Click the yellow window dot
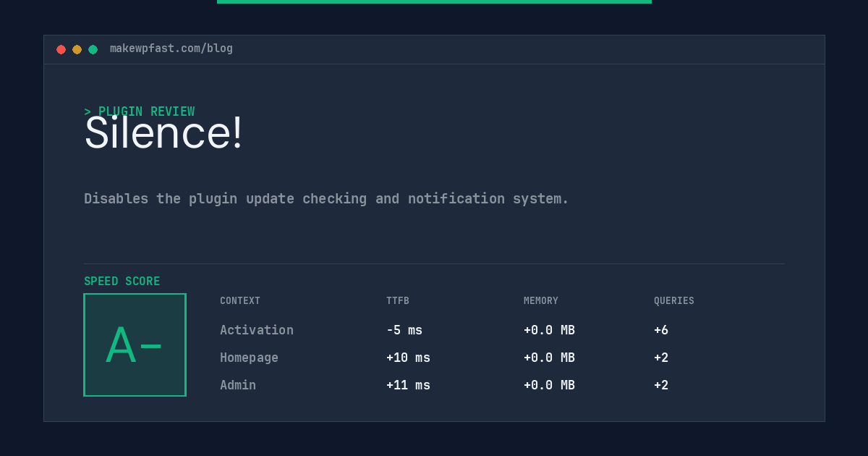The width and height of the screenshot is (868, 456). 77,49
